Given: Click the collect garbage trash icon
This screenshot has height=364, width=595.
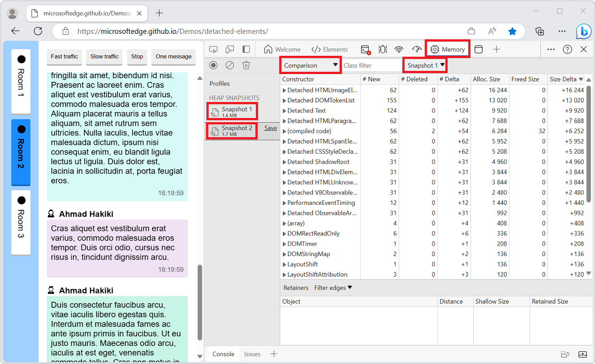Looking at the screenshot, I should pyautogui.click(x=246, y=65).
